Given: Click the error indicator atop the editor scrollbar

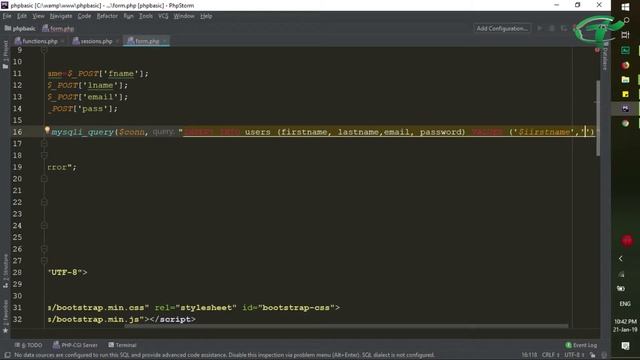Looking at the screenshot, I should [597, 50].
